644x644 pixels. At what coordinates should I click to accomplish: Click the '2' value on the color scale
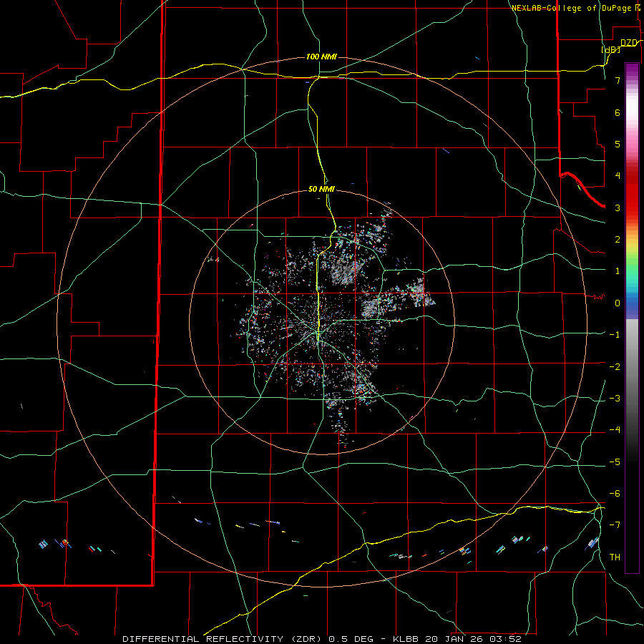coord(618,240)
